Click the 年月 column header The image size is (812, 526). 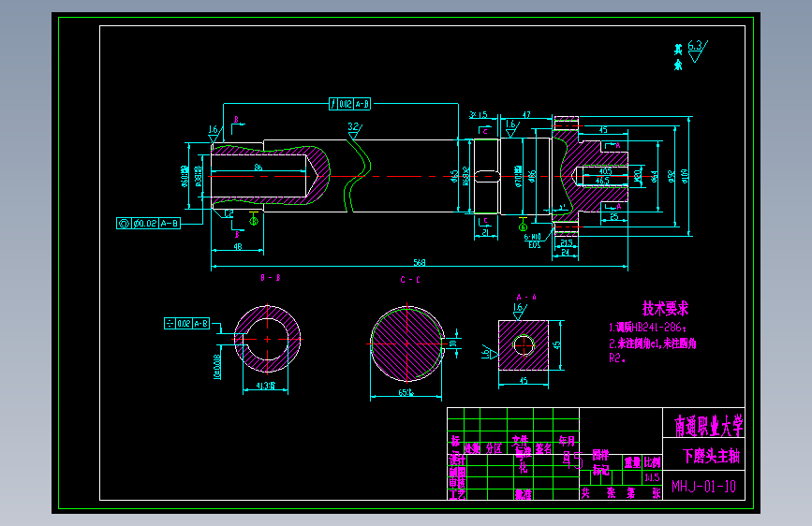coord(567,441)
